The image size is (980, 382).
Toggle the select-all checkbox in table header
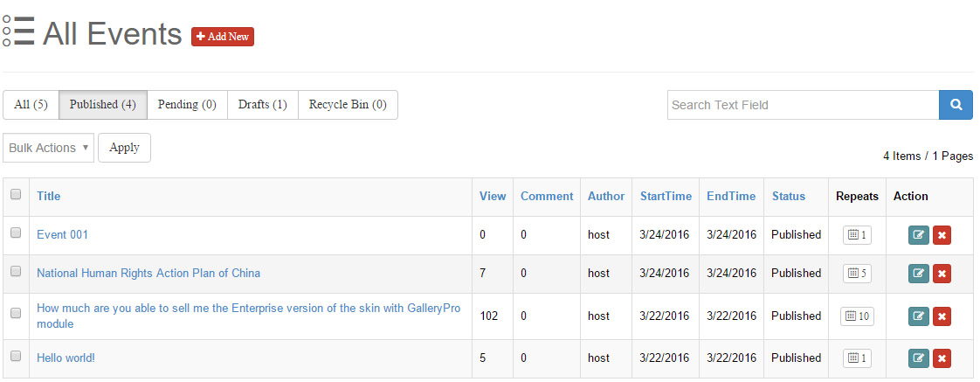click(x=16, y=195)
